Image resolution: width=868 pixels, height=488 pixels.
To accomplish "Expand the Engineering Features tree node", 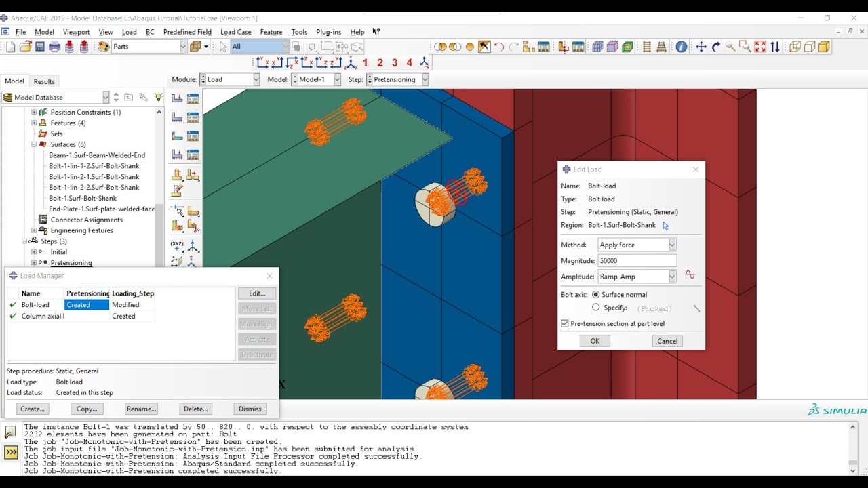I will coord(34,230).
